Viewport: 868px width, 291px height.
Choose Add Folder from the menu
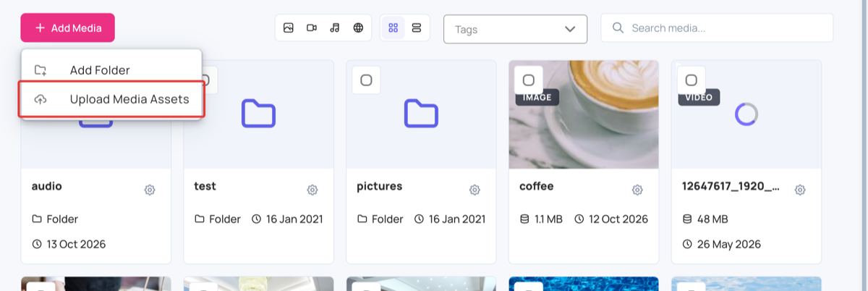click(111, 70)
